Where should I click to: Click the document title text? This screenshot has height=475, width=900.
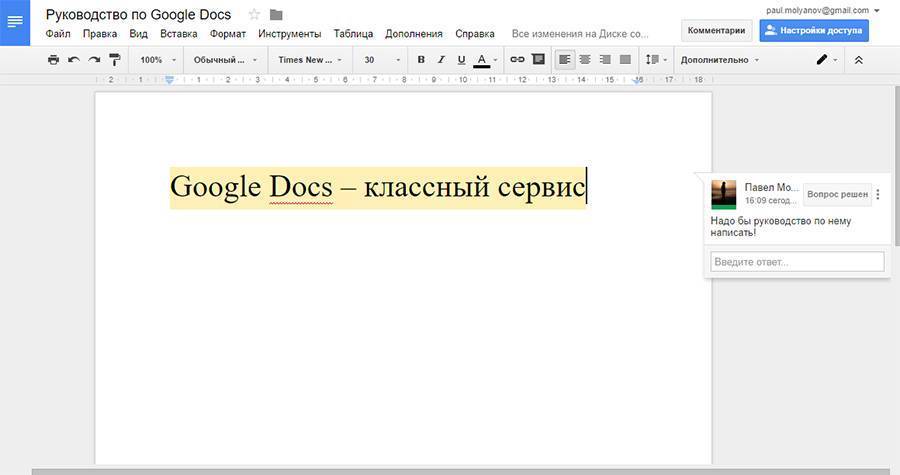pos(138,14)
